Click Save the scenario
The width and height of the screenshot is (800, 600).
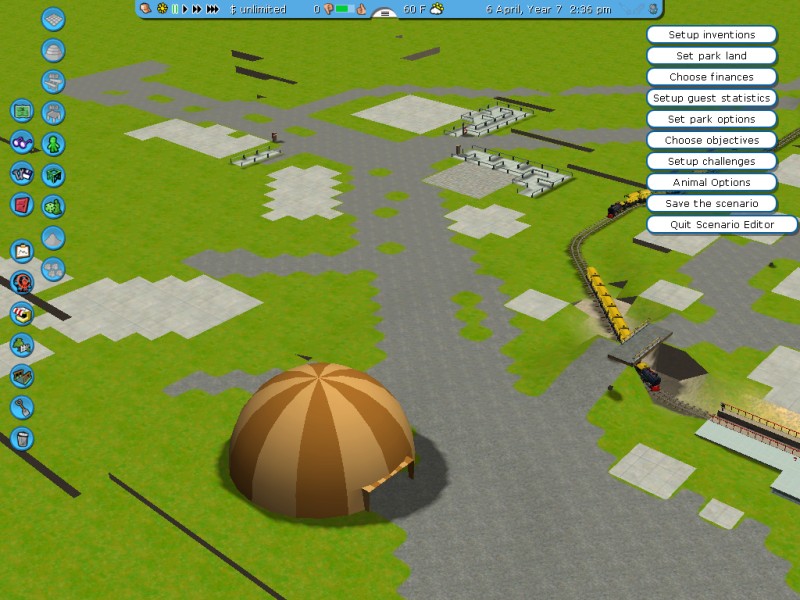(x=712, y=204)
